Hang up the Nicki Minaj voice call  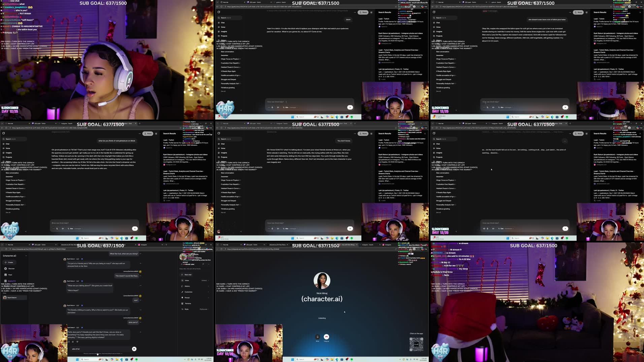(326, 336)
